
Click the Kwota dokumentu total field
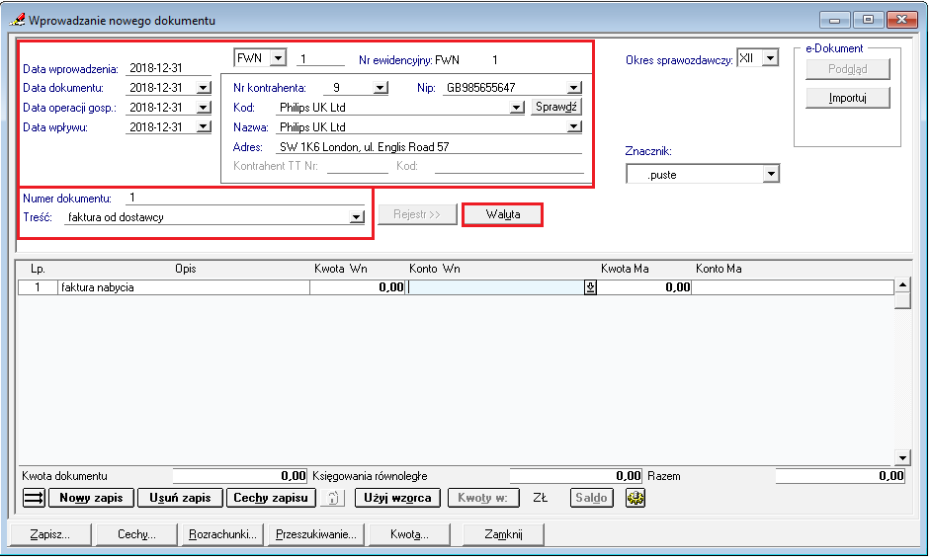[x=240, y=476]
